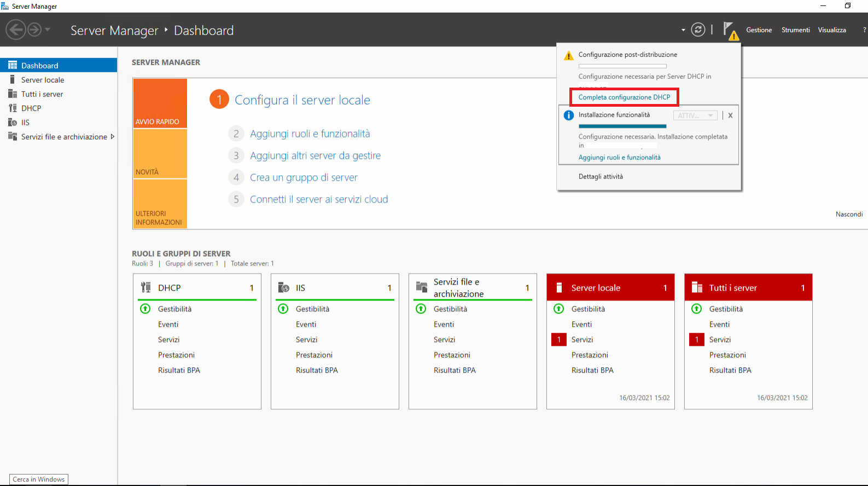Click the Server locale sidebar icon

(12, 79)
